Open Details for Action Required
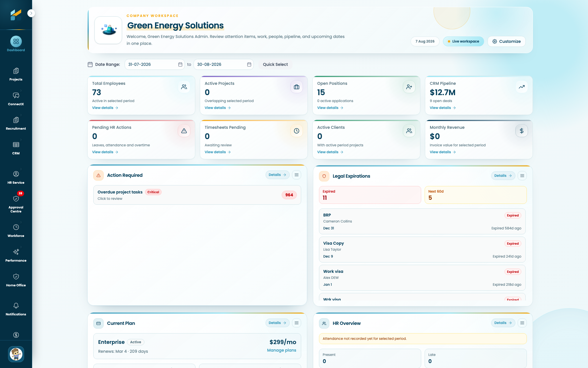The image size is (588, 368). [277, 175]
